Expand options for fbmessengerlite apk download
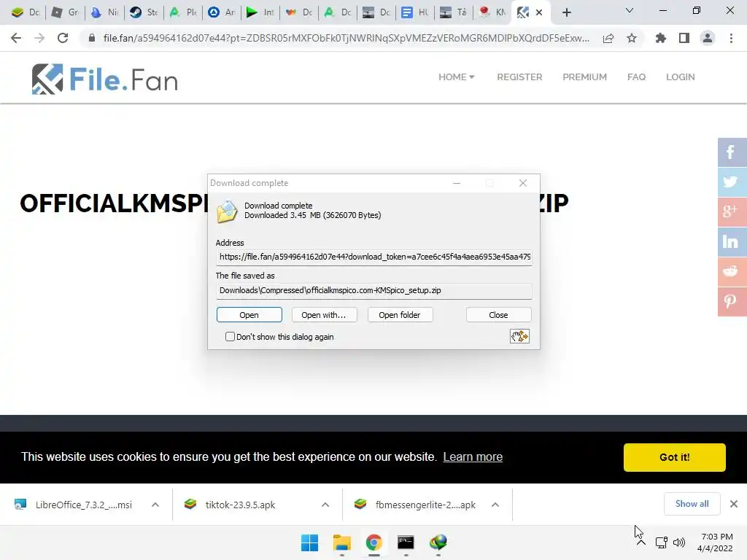 coord(495,505)
